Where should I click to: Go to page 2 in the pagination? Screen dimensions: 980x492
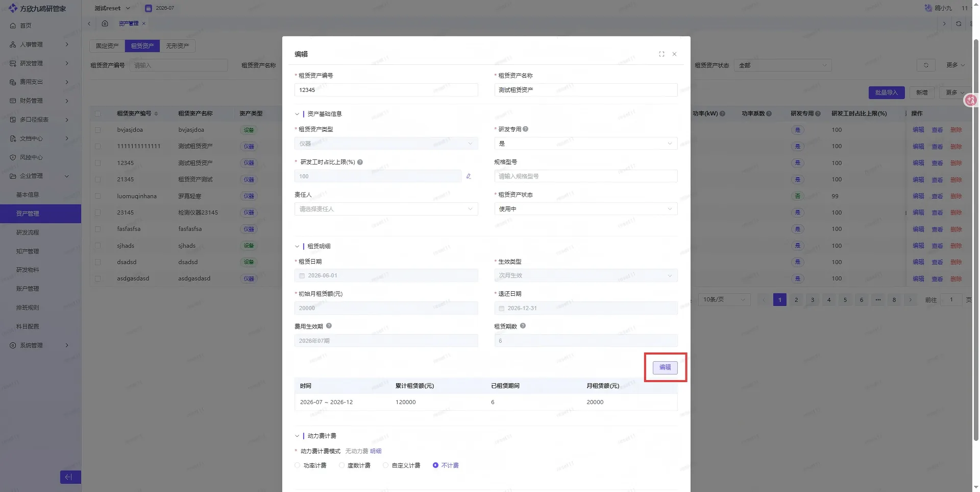point(796,300)
